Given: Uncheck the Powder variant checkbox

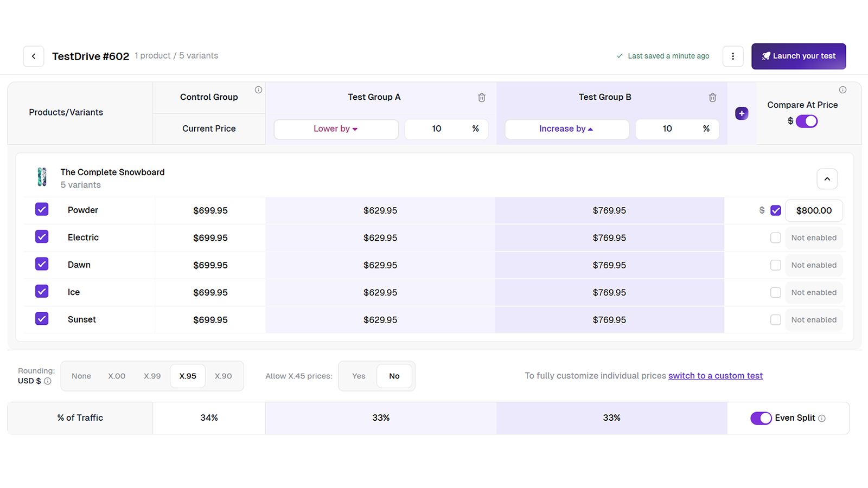Looking at the screenshot, I should (42, 209).
